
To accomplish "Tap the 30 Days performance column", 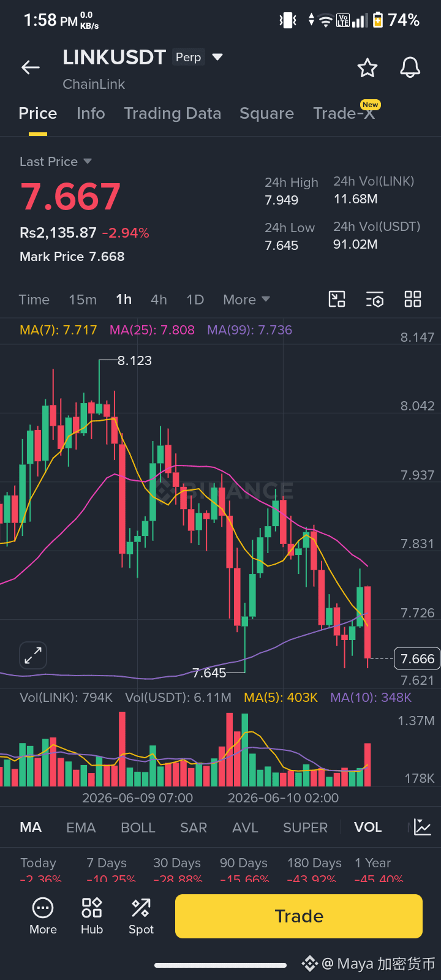I will click(x=178, y=870).
